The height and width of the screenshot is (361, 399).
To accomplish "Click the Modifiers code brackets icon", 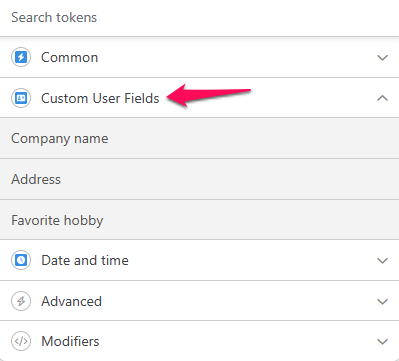I will point(21,341).
